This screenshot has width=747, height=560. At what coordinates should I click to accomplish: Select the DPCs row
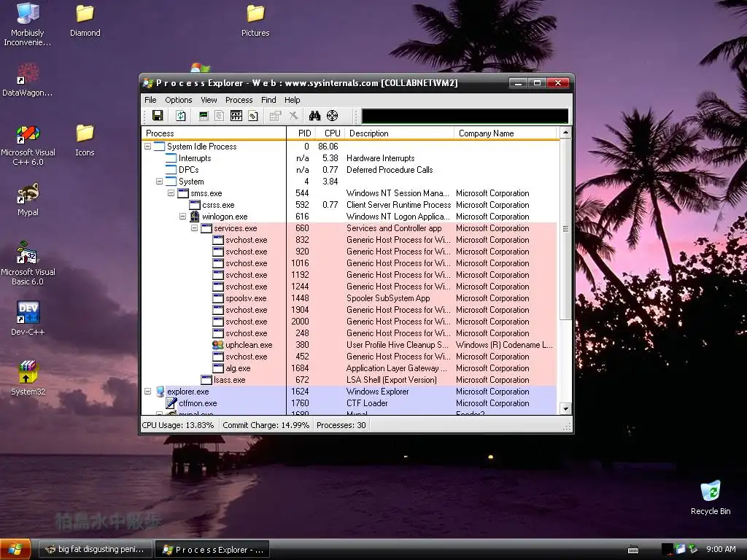(x=349, y=169)
